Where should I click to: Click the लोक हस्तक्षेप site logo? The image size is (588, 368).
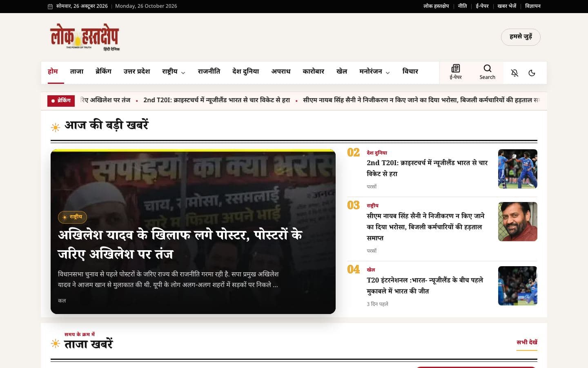coord(85,37)
